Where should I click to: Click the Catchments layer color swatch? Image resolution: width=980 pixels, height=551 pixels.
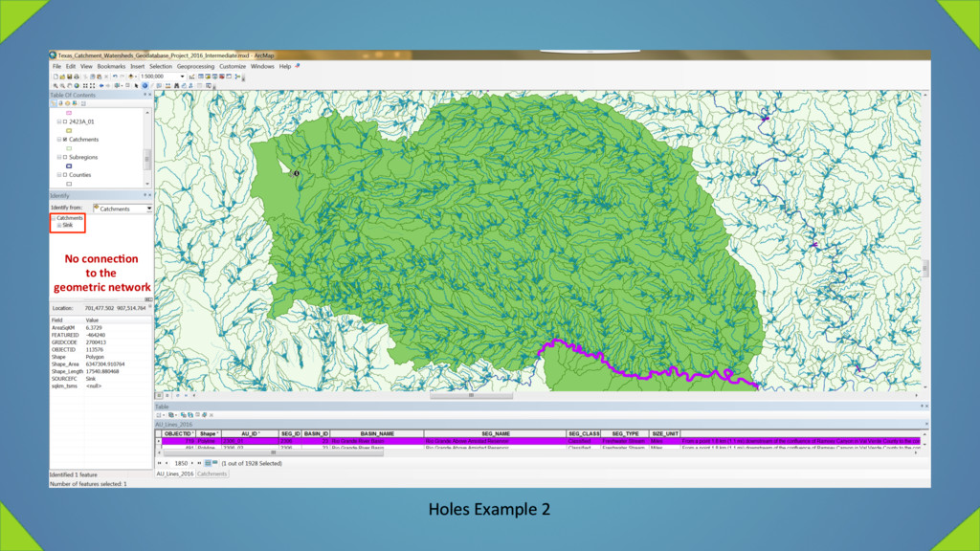(x=67, y=148)
